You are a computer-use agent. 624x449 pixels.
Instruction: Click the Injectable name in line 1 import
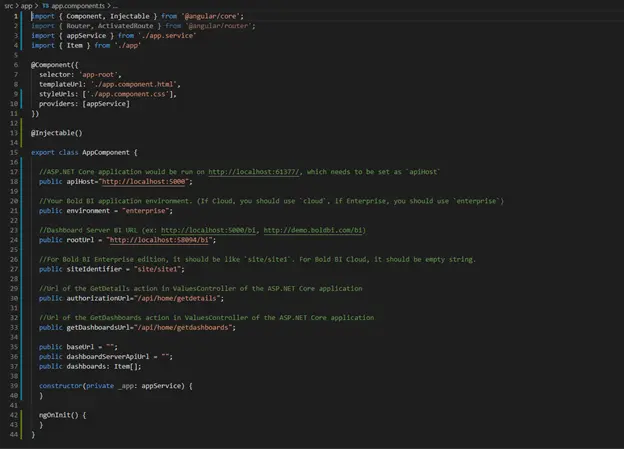tap(130, 16)
